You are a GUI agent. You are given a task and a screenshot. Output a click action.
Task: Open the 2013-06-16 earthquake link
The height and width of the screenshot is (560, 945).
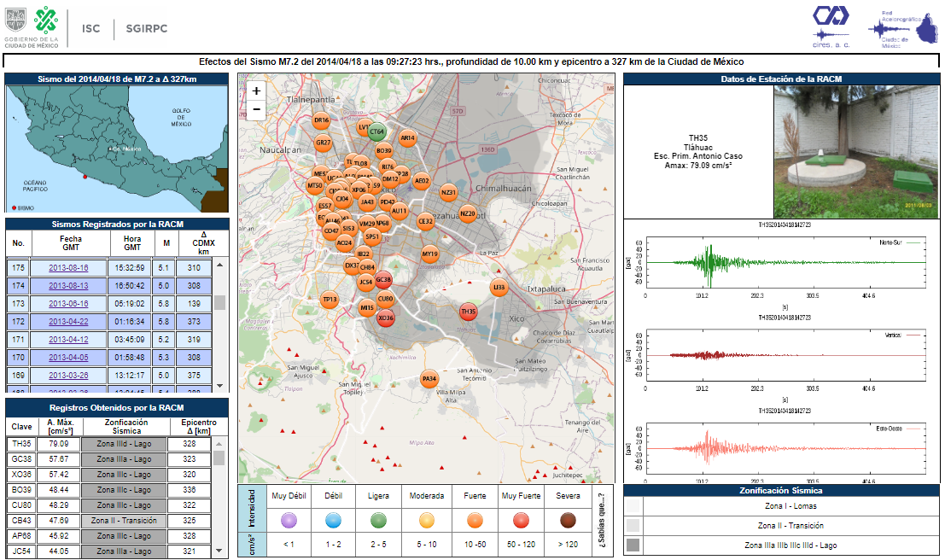tap(68, 303)
